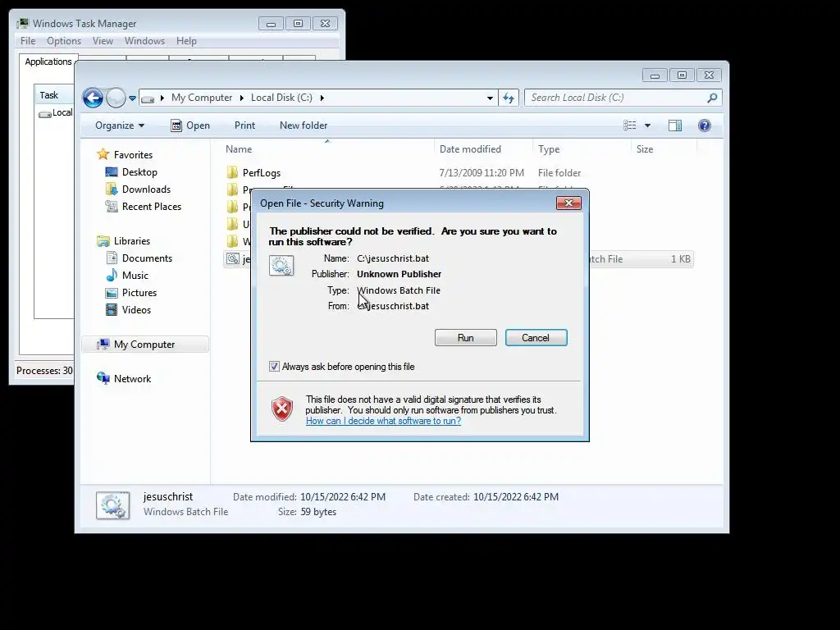Select the Applications tab in Task Manager
This screenshot has height=630, width=840.
click(x=48, y=62)
